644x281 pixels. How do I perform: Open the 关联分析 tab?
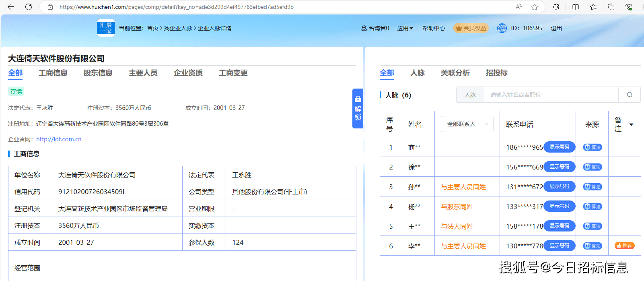coord(455,73)
